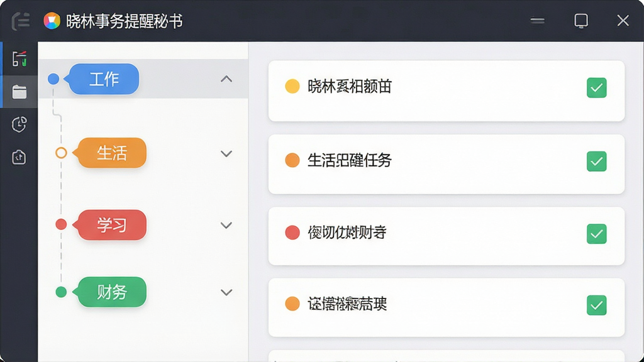Open the clock history icon in sidebar
This screenshot has height=362, width=644.
(x=19, y=124)
